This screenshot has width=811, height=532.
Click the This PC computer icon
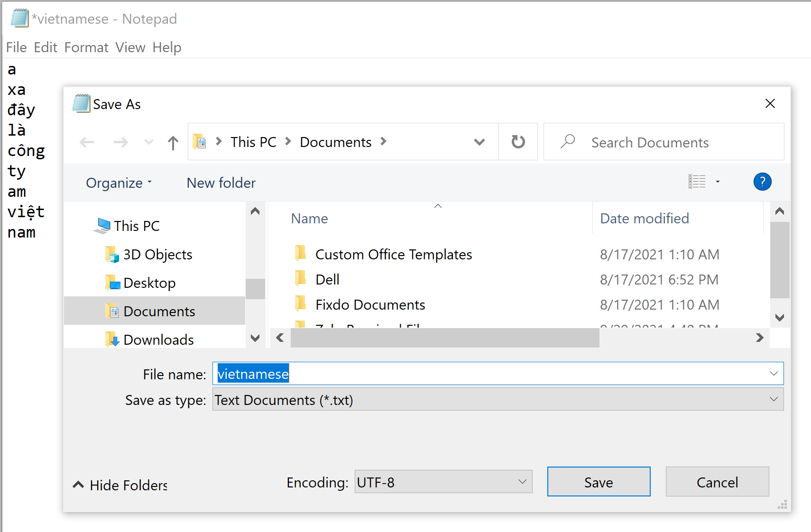pyautogui.click(x=102, y=226)
